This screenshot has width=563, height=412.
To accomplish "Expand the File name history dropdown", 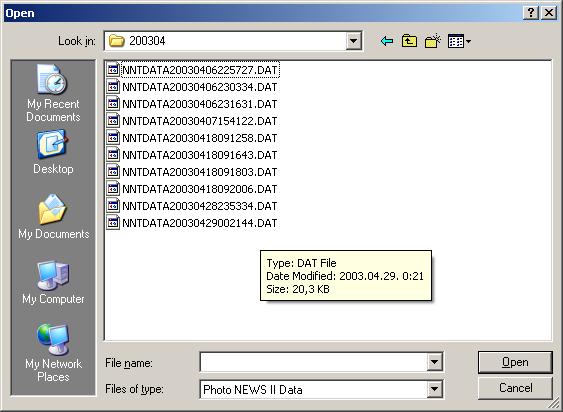I will pyautogui.click(x=434, y=362).
